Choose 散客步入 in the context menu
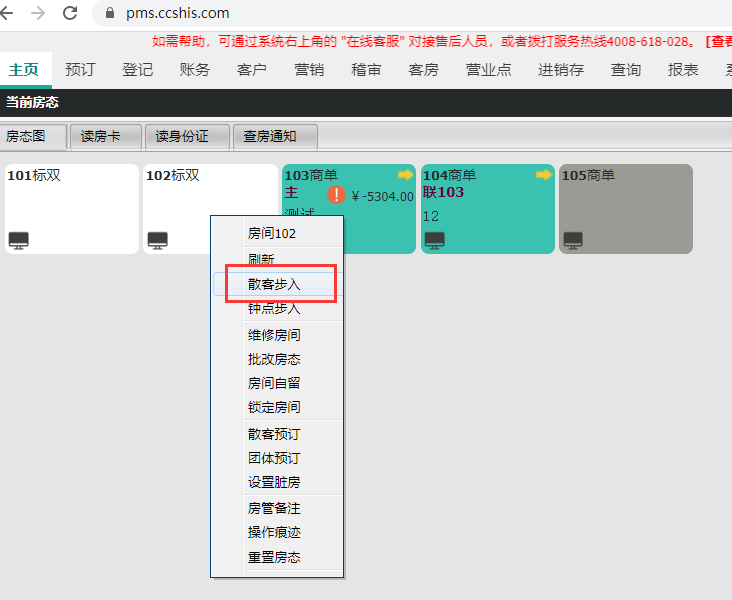 (x=278, y=284)
